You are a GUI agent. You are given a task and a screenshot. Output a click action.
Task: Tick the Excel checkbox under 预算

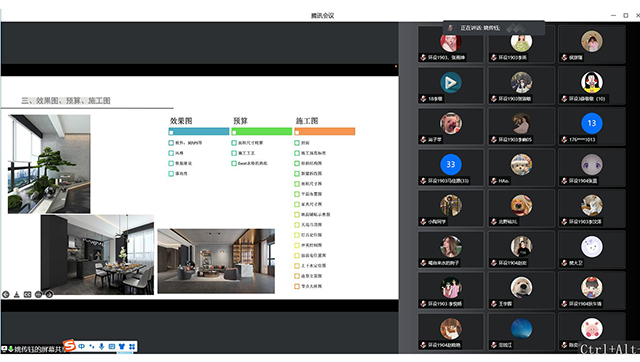pyautogui.click(x=234, y=163)
